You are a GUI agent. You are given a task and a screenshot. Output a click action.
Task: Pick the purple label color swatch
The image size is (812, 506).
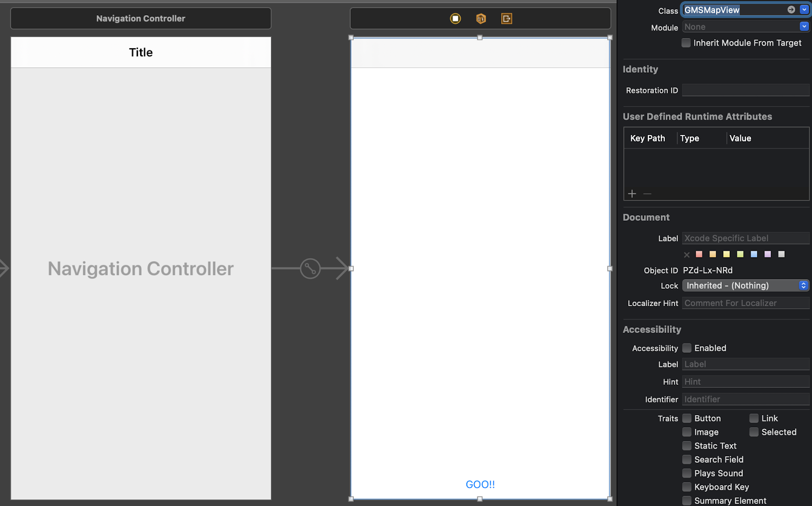tap(768, 254)
